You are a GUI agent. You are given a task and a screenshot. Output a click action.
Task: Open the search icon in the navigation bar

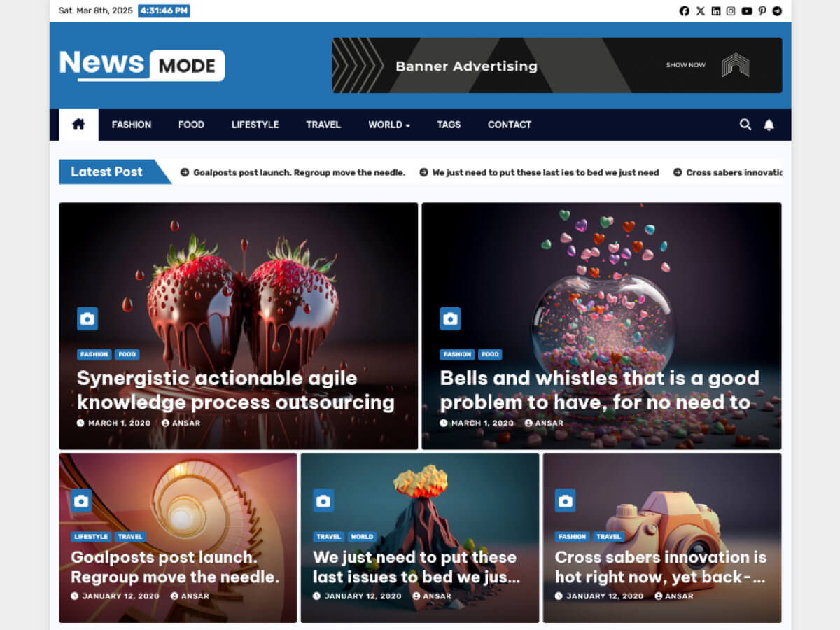(x=745, y=124)
